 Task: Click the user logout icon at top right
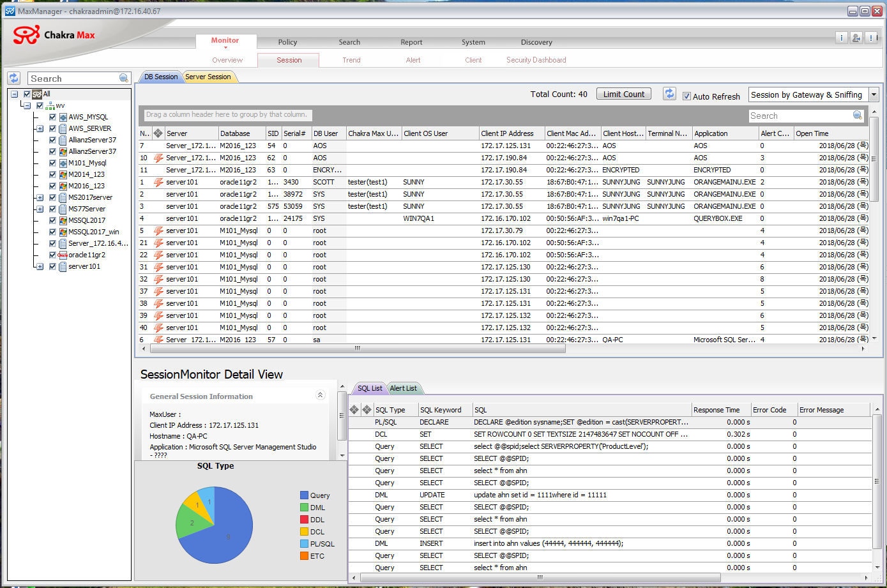tap(856, 38)
